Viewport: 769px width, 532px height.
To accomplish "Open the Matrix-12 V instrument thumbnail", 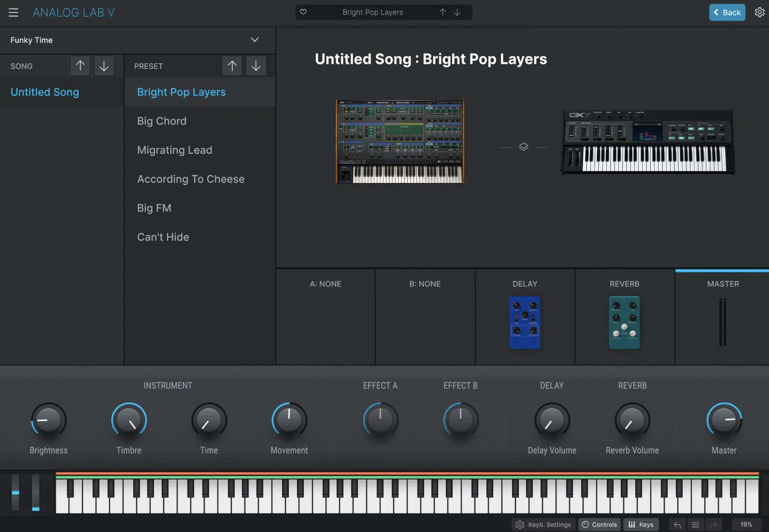I will [x=400, y=142].
